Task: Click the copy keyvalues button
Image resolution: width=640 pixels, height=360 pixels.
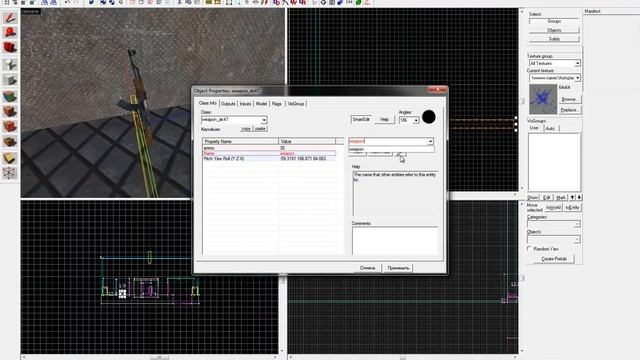Action: [246, 129]
